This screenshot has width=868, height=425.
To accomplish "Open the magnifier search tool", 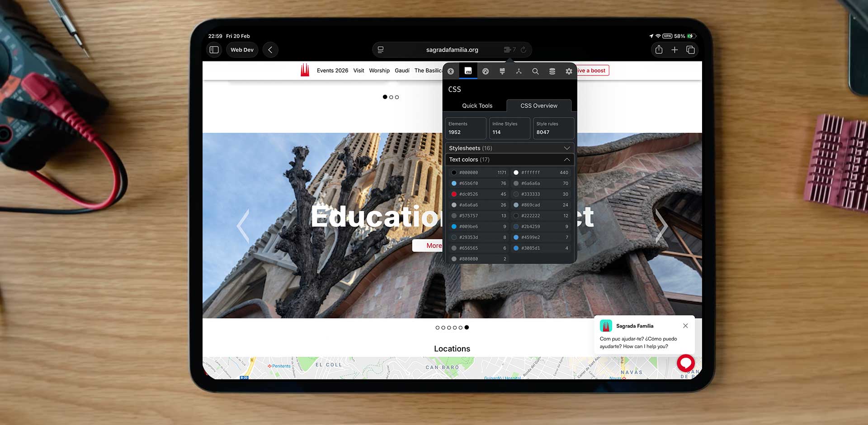I will coord(535,71).
